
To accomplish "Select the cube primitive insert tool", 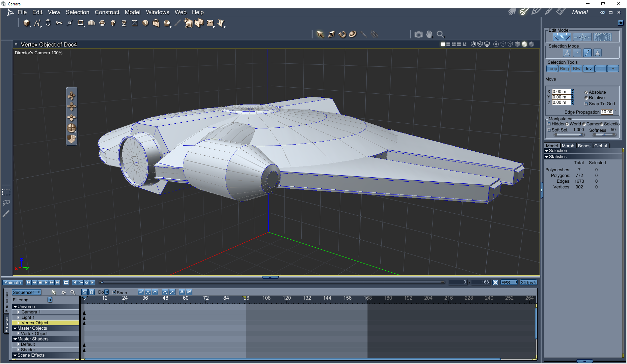I will point(27,23).
